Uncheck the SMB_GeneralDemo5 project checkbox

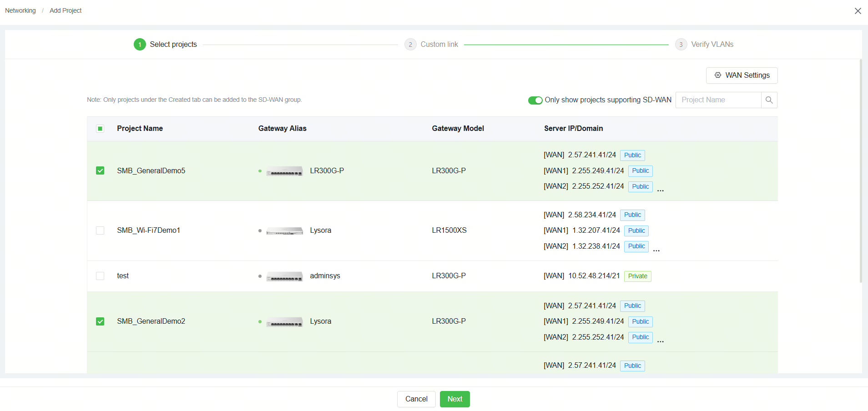coord(100,170)
